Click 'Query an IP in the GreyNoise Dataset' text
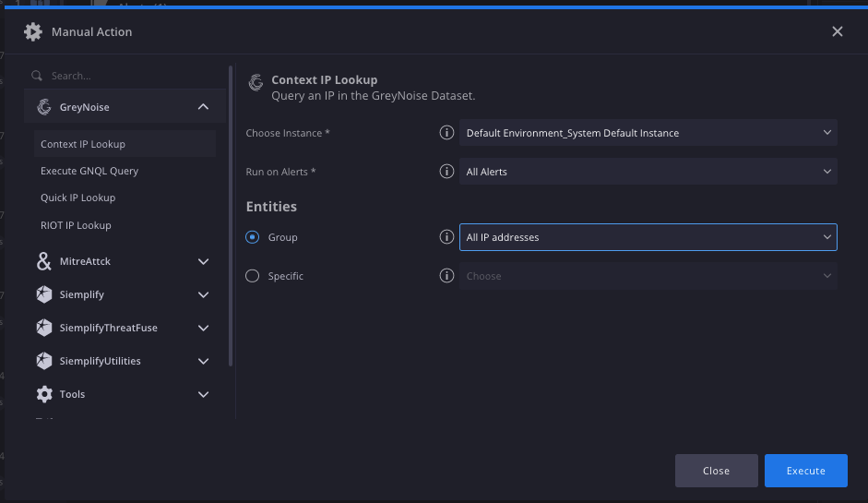This screenshot has height=503, width=868. click(373, 96)
